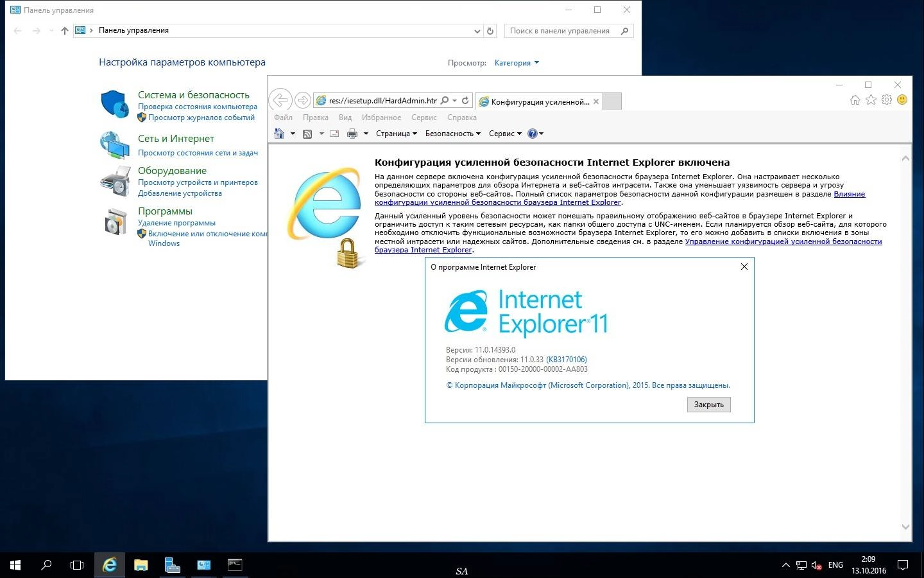This screenshot has width=924, height=578.
Task: Open the Безопасность dropdown menu
Action: (452, 134)
